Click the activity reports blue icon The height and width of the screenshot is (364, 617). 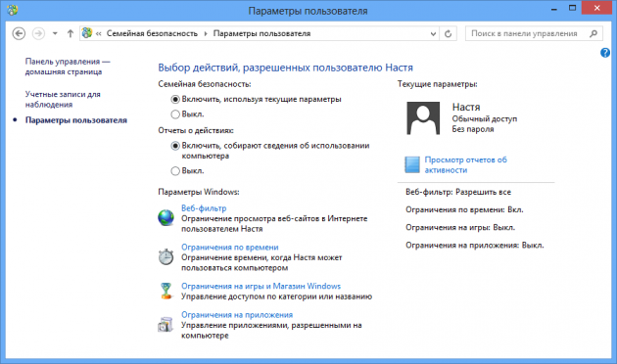[412, 164]
